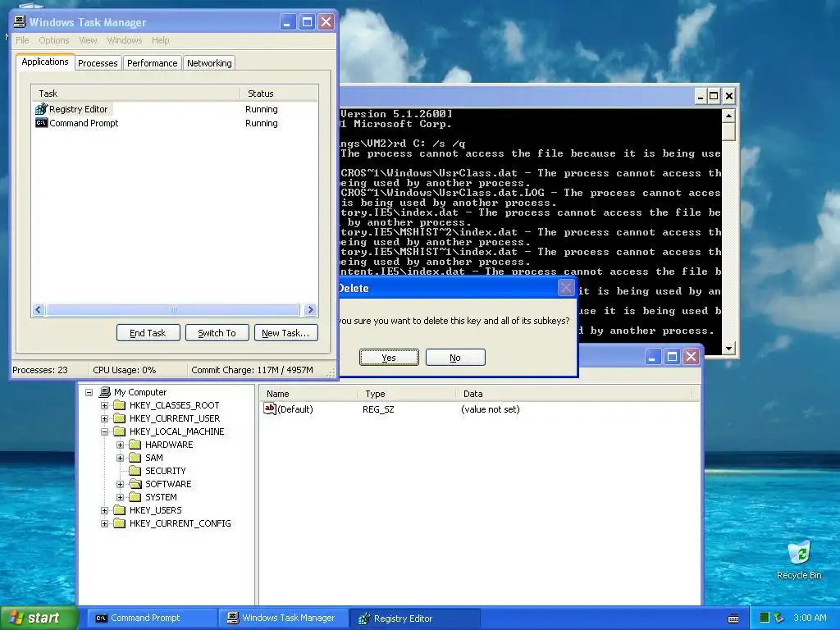
Task: Expand the HKEY_CURRENT_CONFIG key
Action: [x=104, y=523]
